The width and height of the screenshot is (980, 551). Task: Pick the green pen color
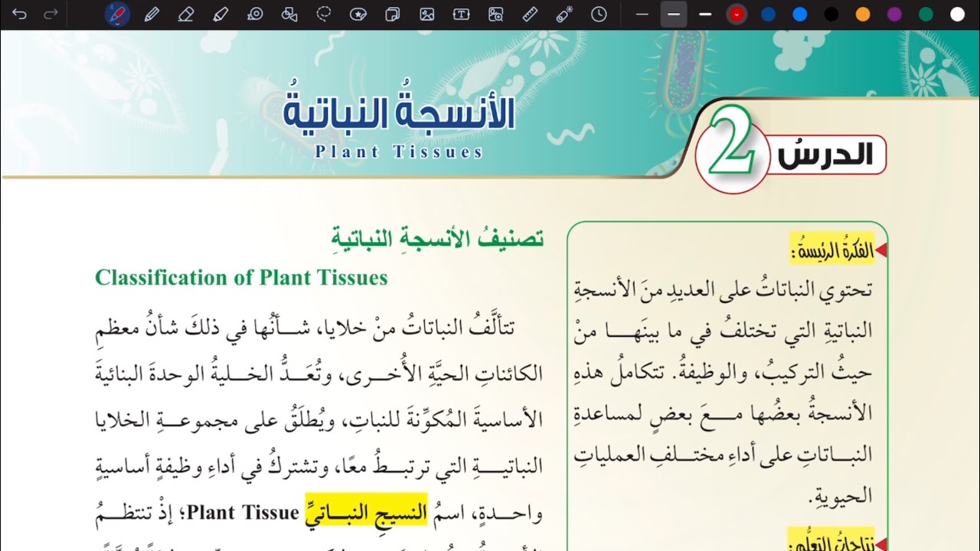[x=926, y=15]
